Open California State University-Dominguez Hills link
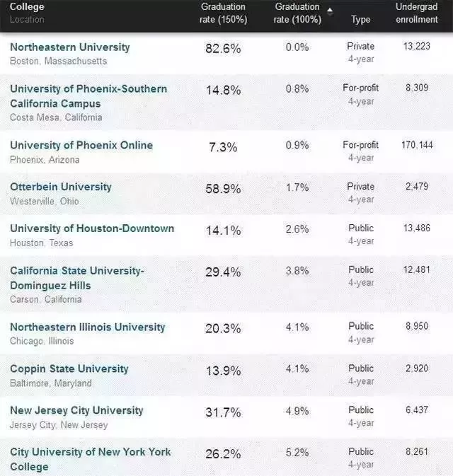453x476 pixels. (x=77, y=278)
